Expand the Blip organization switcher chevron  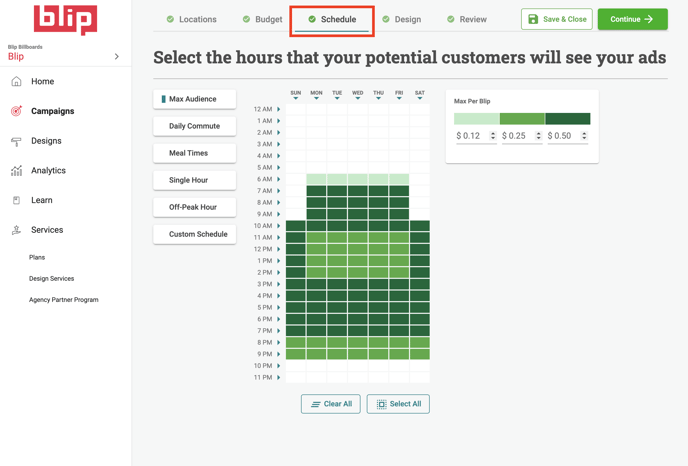point(116,56)
